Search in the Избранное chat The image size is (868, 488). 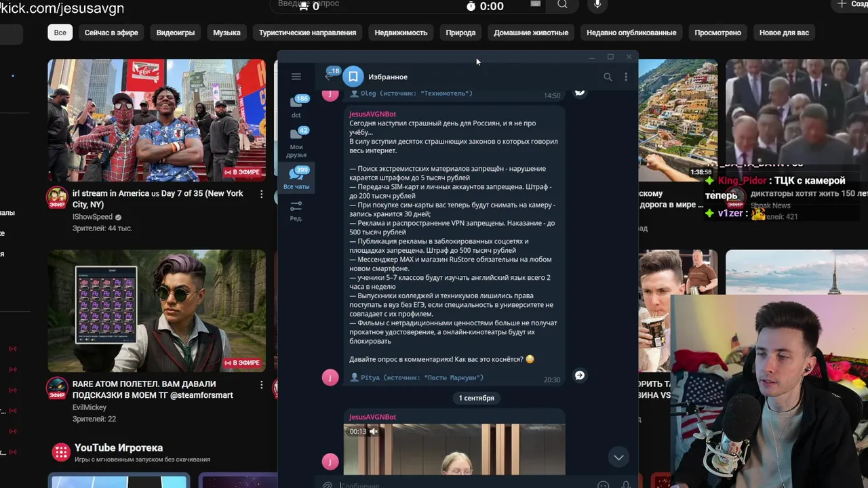pos(608,77)
